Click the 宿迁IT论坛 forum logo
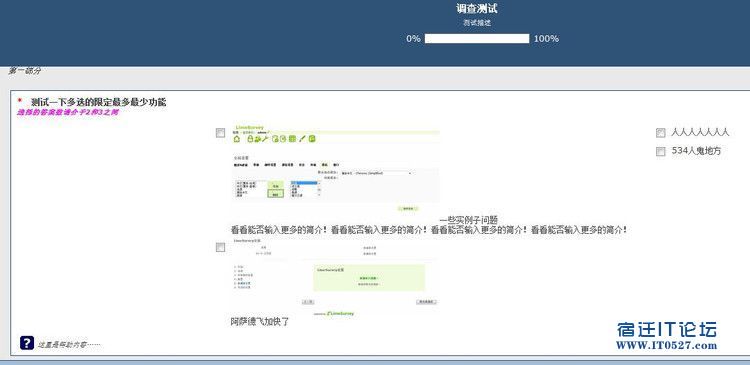Viewport: 750px width, 365px height. 667,329
